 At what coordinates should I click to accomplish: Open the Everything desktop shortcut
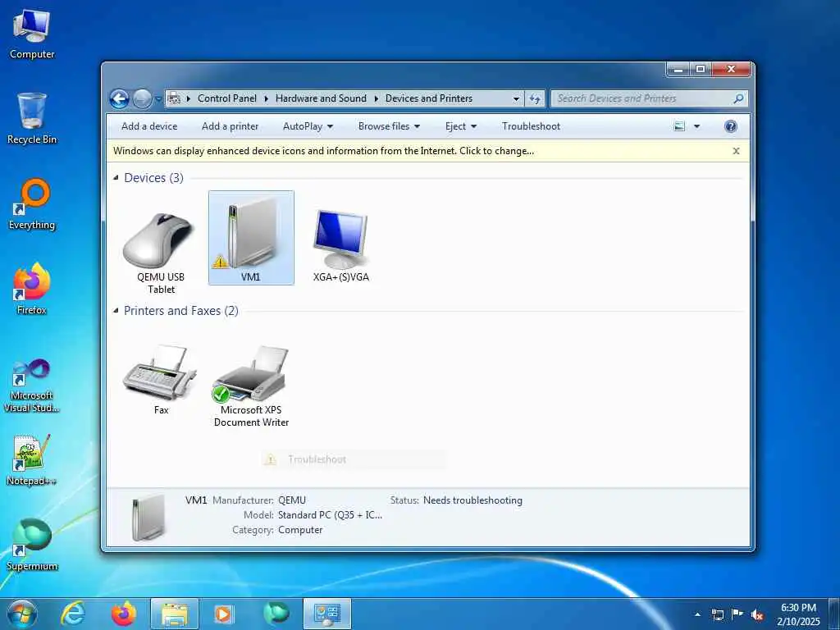(32, 204)
